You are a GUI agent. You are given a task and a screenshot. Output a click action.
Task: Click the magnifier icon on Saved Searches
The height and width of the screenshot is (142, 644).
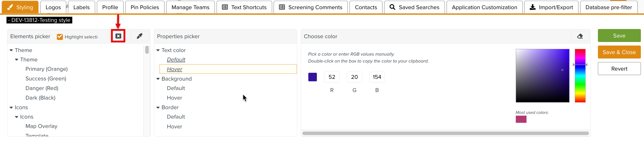point(392,7)
